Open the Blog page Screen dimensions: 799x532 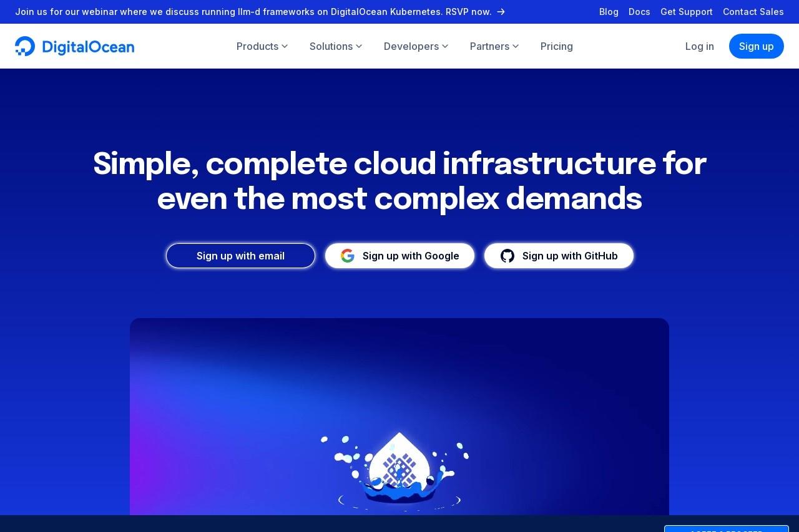pyautogui.click(x=609, y=12)
